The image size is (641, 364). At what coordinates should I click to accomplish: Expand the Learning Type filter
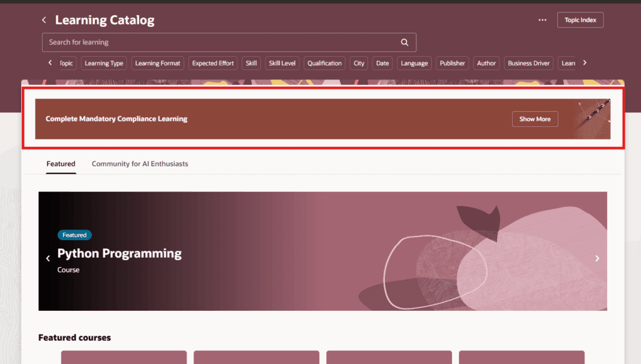pos(104,63)
